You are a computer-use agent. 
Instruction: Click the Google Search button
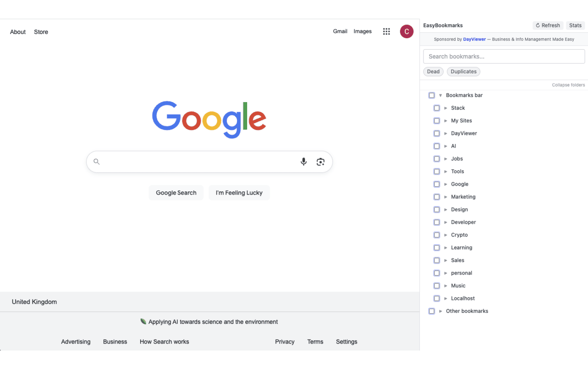pos(176,193)
